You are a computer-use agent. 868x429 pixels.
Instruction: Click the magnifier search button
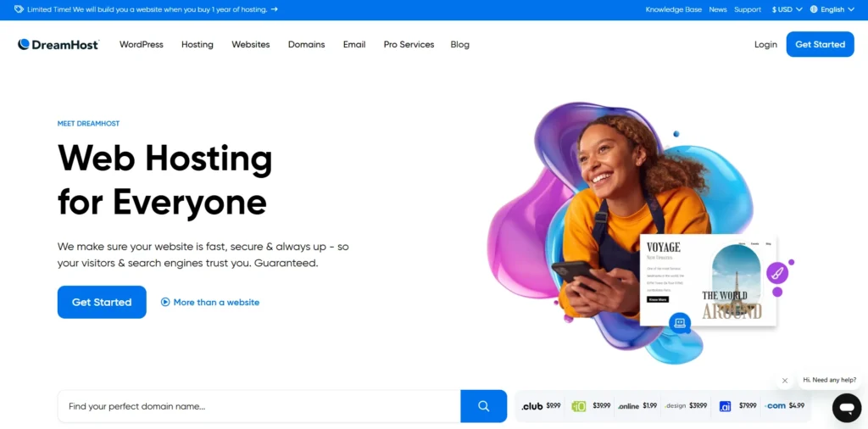483,406
